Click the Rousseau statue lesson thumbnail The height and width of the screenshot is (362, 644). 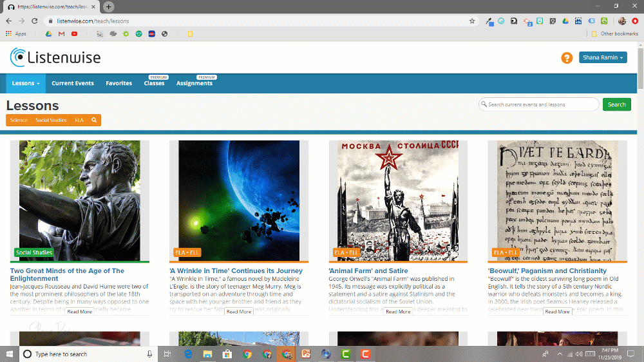[x=80, y=200]
